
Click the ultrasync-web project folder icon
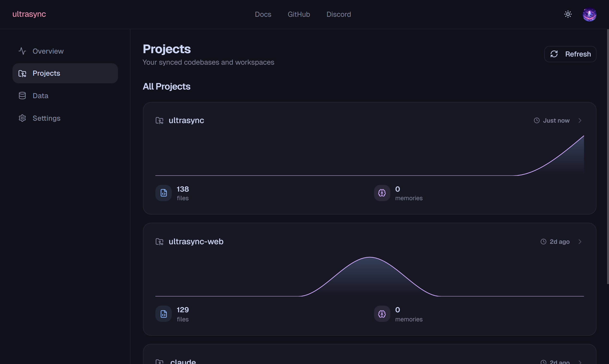tap(159, 242)
